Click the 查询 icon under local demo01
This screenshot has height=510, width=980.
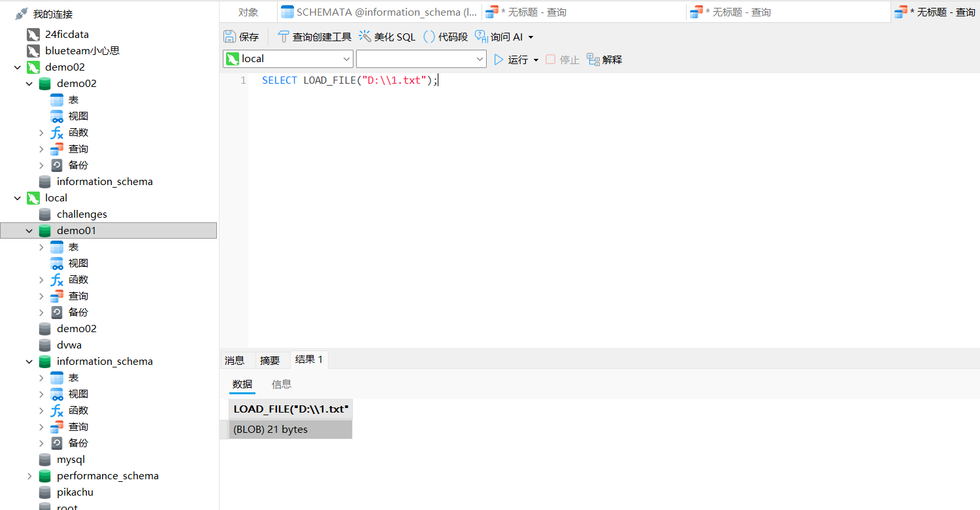coord(57,296)
